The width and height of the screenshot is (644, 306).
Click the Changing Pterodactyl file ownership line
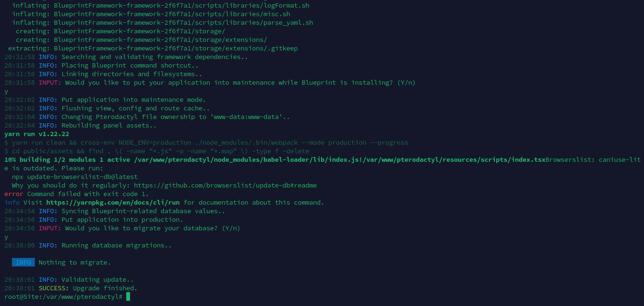(147, 117)
